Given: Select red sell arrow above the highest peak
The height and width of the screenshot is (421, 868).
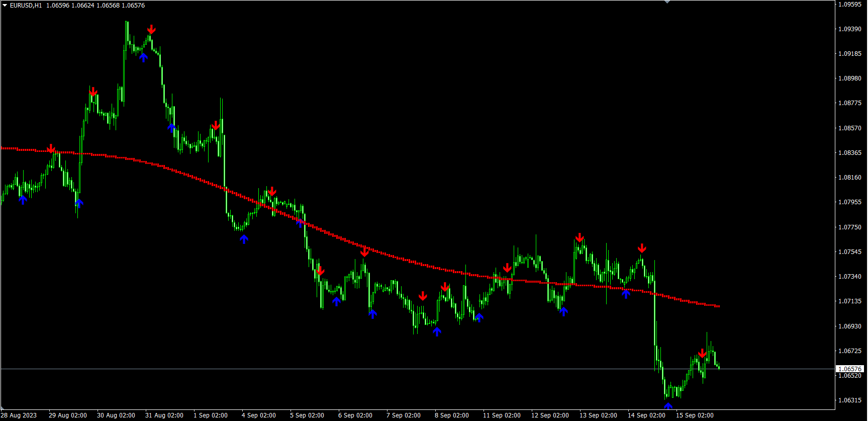Looking at the screenshot, I should [x=151, y=30].
